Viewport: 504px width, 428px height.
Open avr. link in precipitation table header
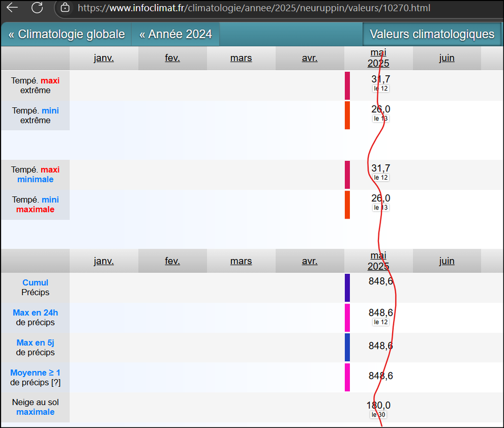(x=309, y=261)
